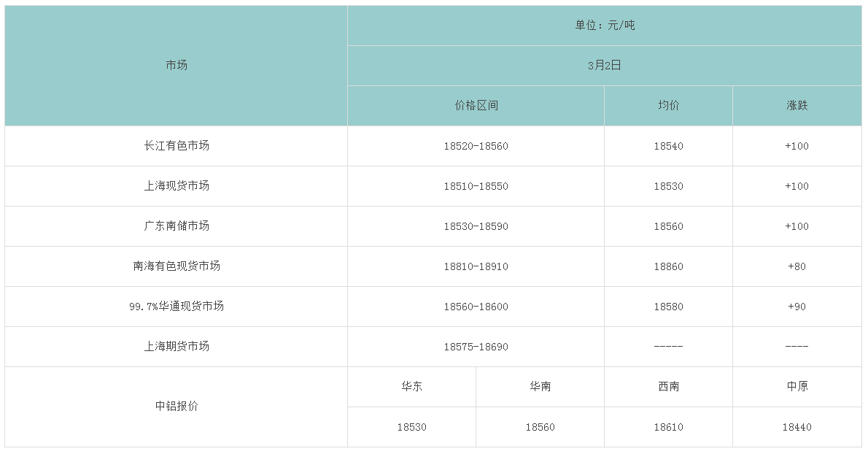Click the 上海期货市场 range 18575-18690
This screenshot has height=454, width=868.
click(476, 347)
